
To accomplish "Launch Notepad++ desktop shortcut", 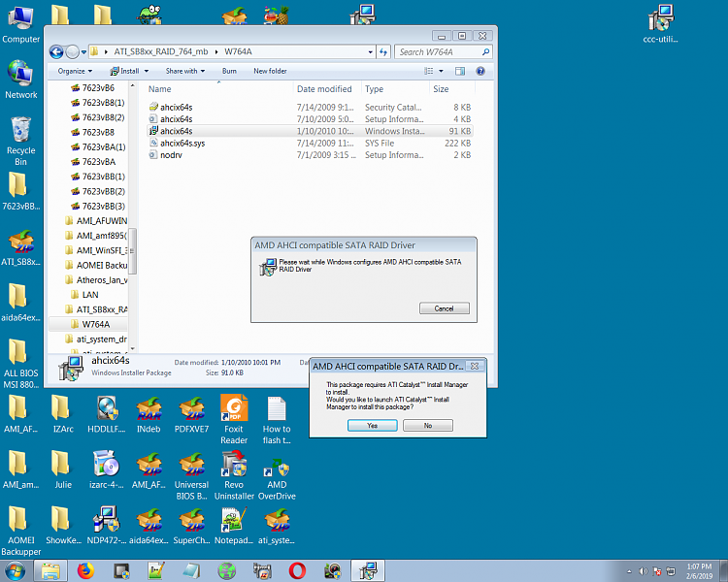I will pos(234,526).
